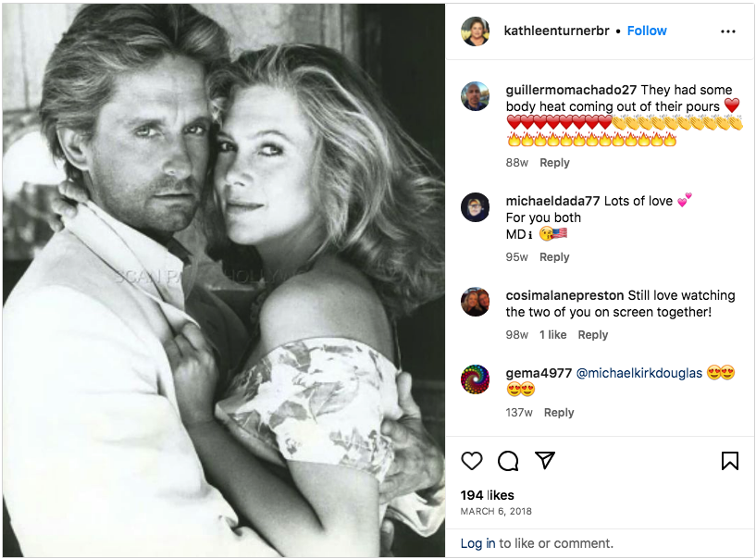View the 194 likes list
The width and height of the screenshot is (756, 559).
[x=488, y=495]
